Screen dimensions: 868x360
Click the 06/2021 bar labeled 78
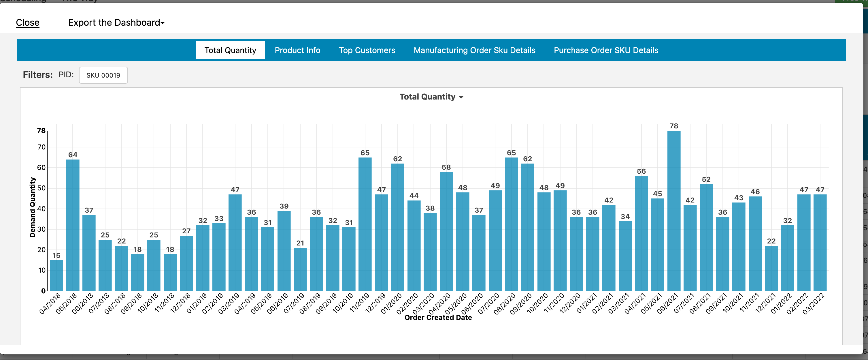pos(673,211)
